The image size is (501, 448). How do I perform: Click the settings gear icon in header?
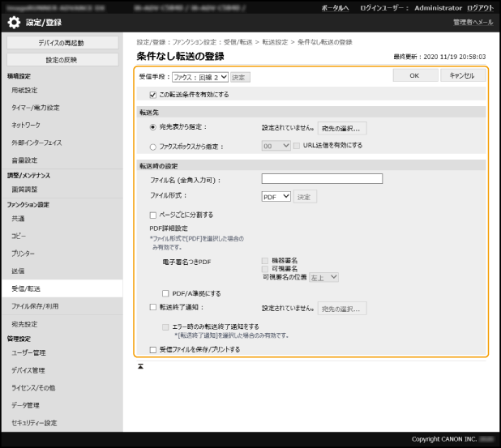click(x=14, y=22)
